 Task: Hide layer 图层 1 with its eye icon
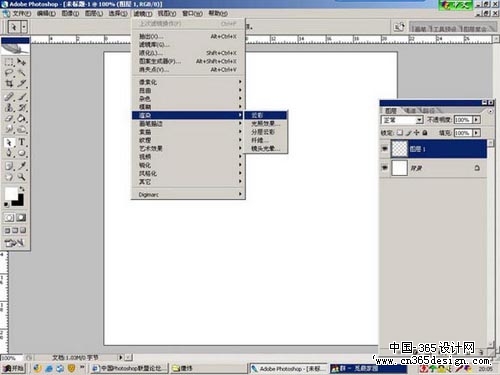coord(384,149)
